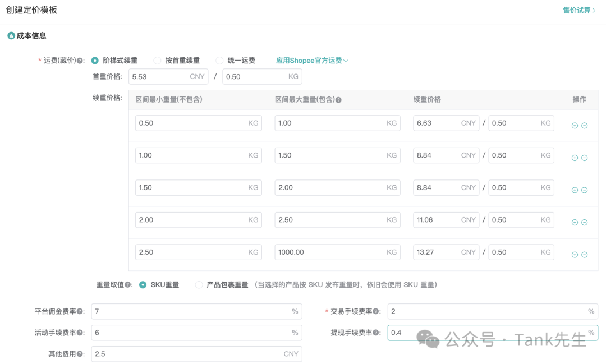The width and height of the screenshot is (606, 364).
Task: Click price field 8.84 CNY in 1.00–1.50 row
Action: tap(446, 155)
